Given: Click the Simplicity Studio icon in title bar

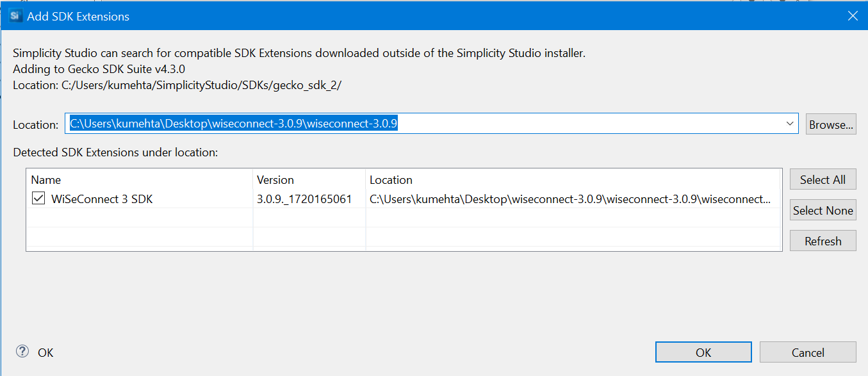Looking at the screenshot, I should [16, 16].
